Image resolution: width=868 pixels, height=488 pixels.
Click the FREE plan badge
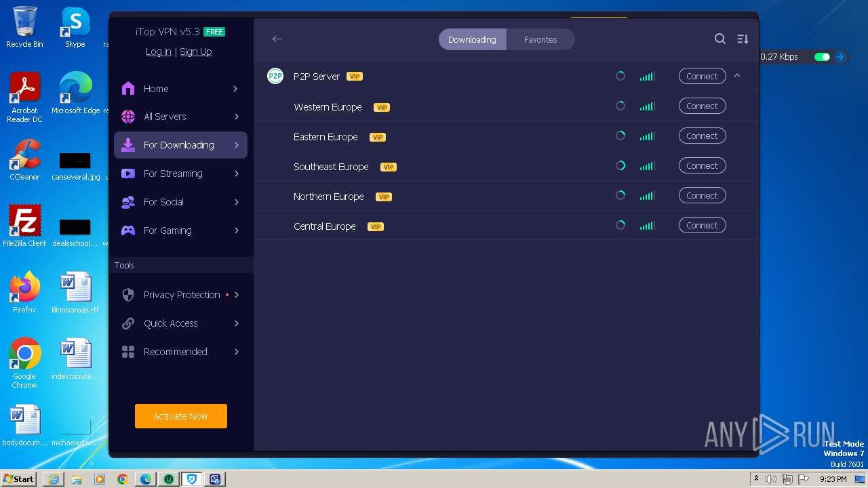[214, 32]
